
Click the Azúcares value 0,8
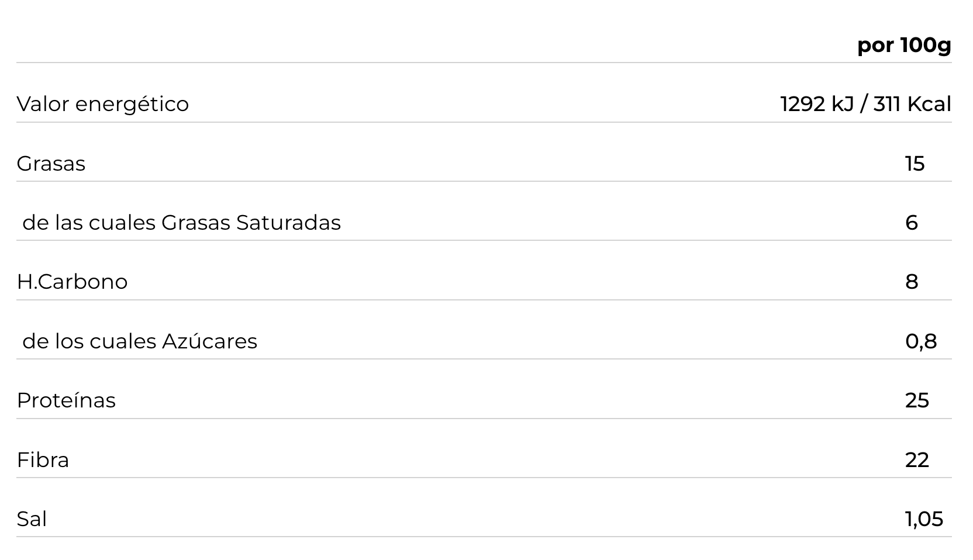click(x=921, y=341)
